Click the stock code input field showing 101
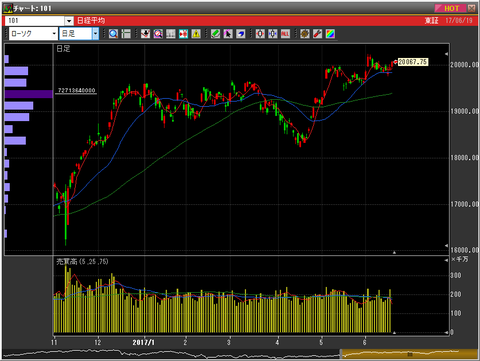This screenshot has height=361, width=480. (35, 21)
